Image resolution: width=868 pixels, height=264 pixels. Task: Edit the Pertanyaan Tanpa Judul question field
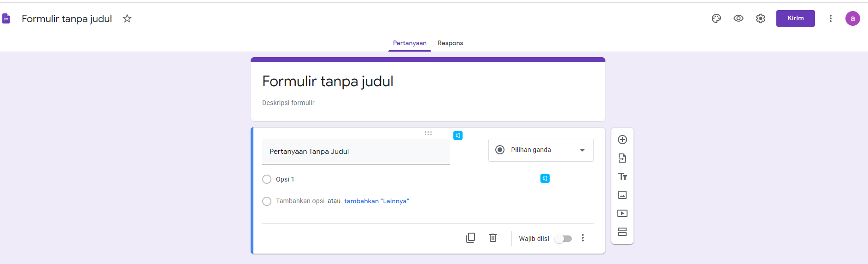pos(356,152)
